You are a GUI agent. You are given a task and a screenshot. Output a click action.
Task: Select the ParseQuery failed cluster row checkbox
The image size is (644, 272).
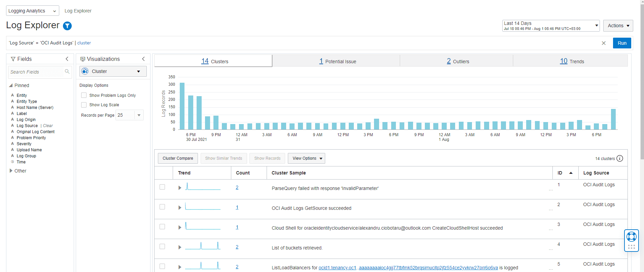tap(162, 187)
